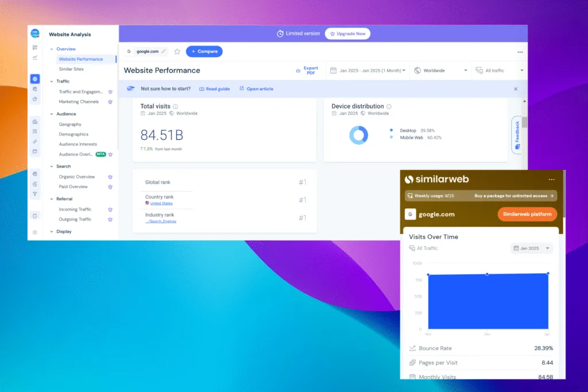Click the Open article link
This screenshot has width=588, height=392.
click(x=257, y=89)
